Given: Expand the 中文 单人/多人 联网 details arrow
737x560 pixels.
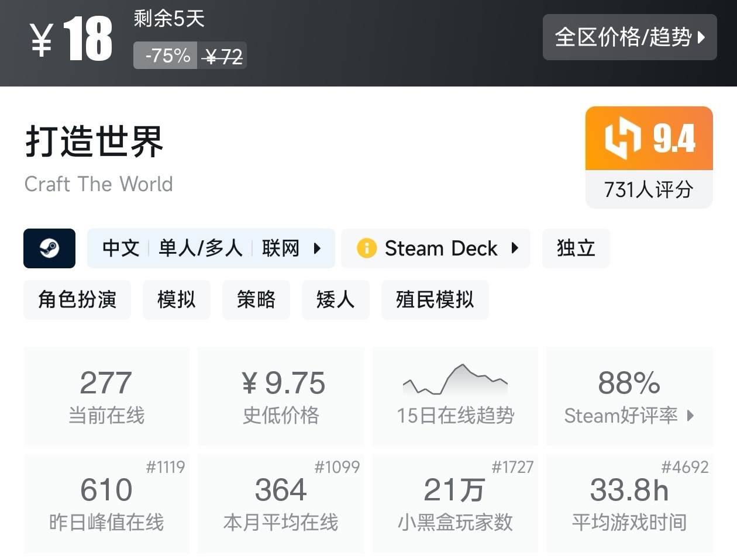Looking at the screenshot, I should (318, 248).
